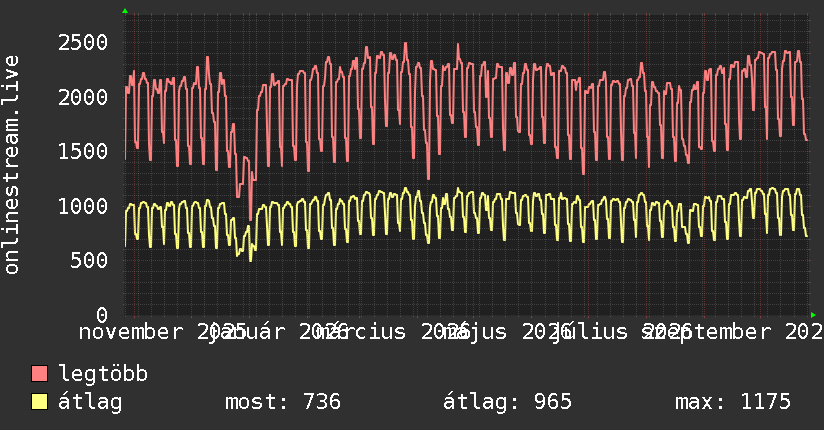Viewport: 824px width, 430px height.
Task: Click the most: 736 statistic
Action: tap(283, 402)
